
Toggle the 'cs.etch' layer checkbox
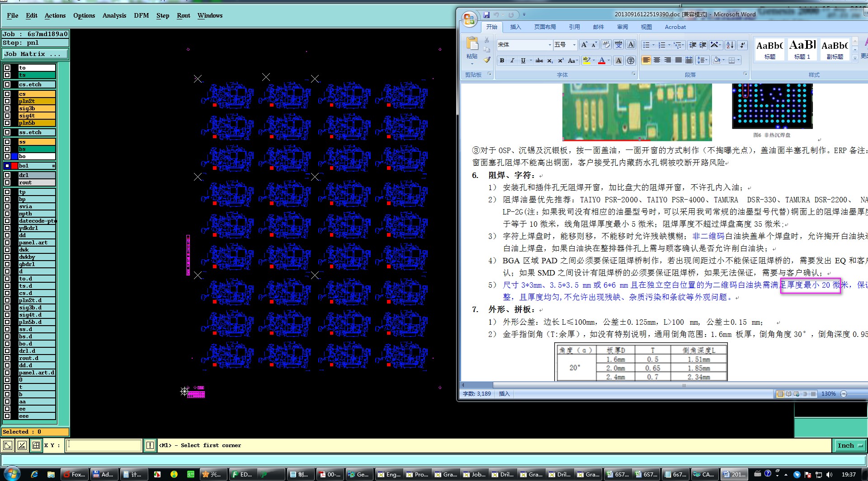(7, 84)
